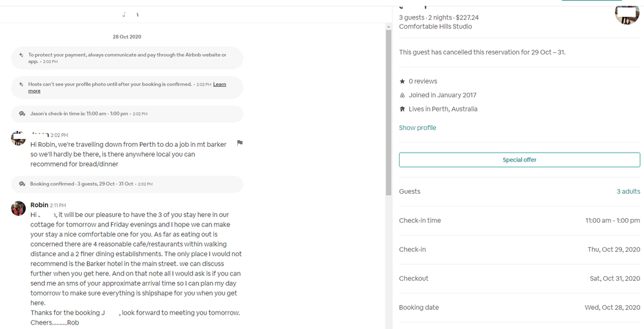Click the star icon next to 0 reviews

point(402,82)
